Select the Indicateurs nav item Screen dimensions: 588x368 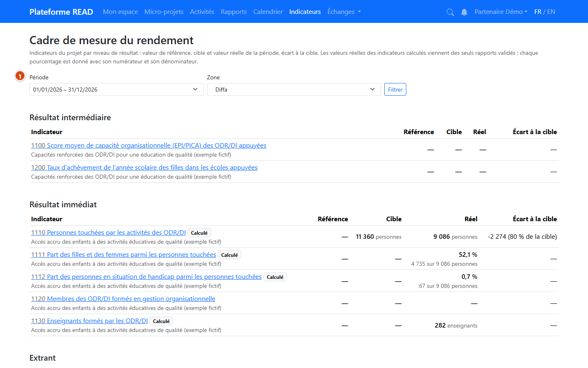point(305,12)
